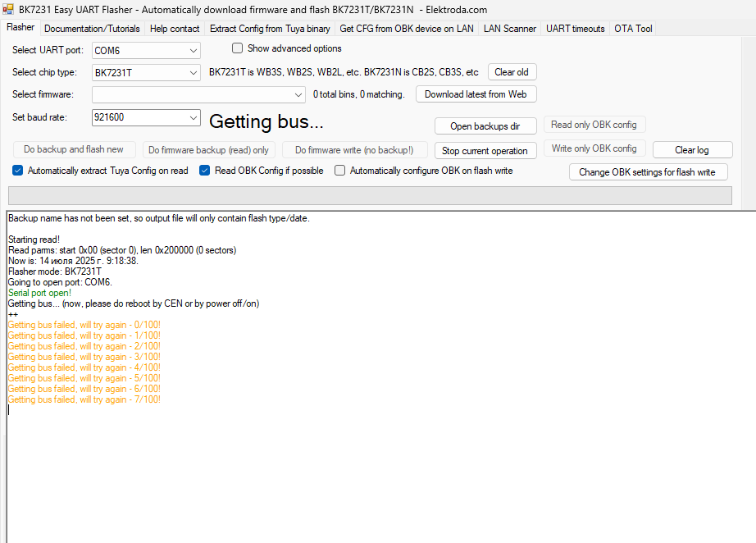Image resolution: width=756 pixels, height=543 pixels.
Task: Click Write only OBK config button
Action: [594, 148]
